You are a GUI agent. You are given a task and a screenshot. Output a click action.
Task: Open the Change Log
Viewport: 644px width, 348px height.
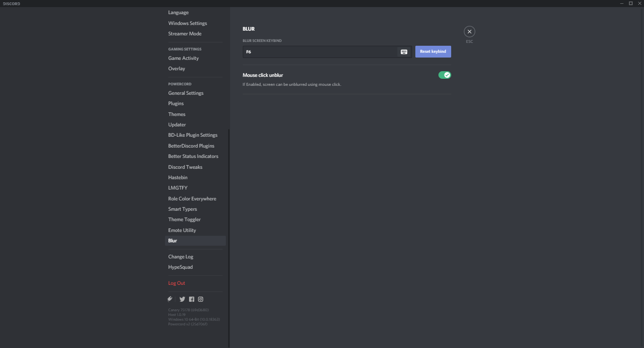coord(195,257)
